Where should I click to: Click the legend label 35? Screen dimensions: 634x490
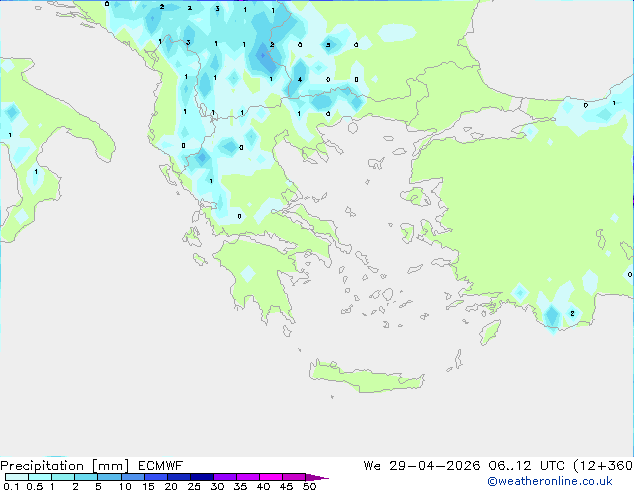(x=240, y=486)
